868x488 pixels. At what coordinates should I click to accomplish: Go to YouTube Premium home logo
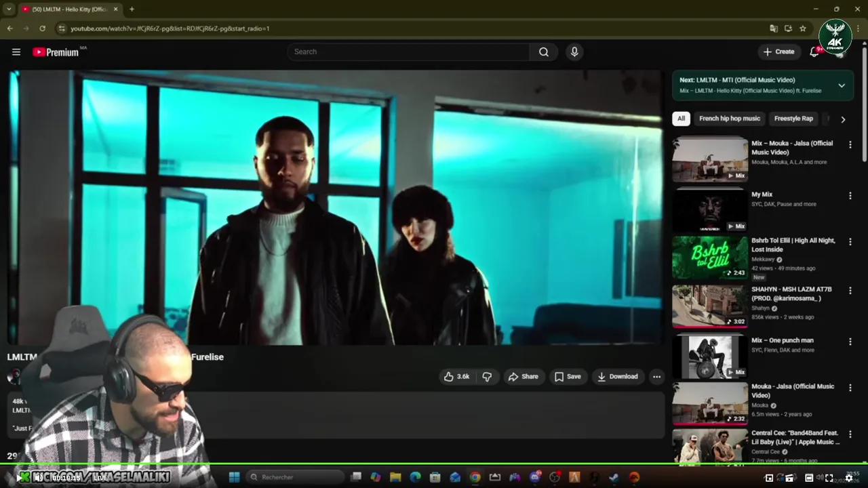tap(56, 52)
